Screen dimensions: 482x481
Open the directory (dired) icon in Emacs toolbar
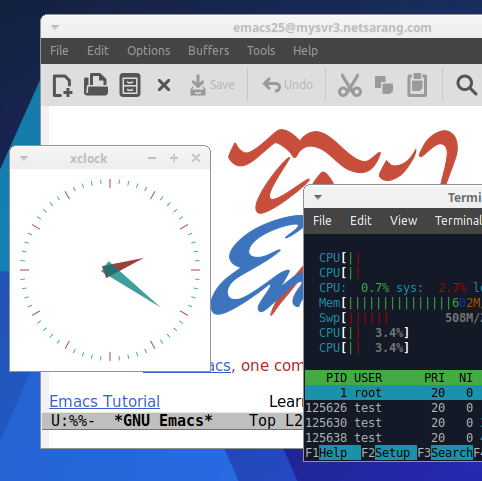coord(130,85)
